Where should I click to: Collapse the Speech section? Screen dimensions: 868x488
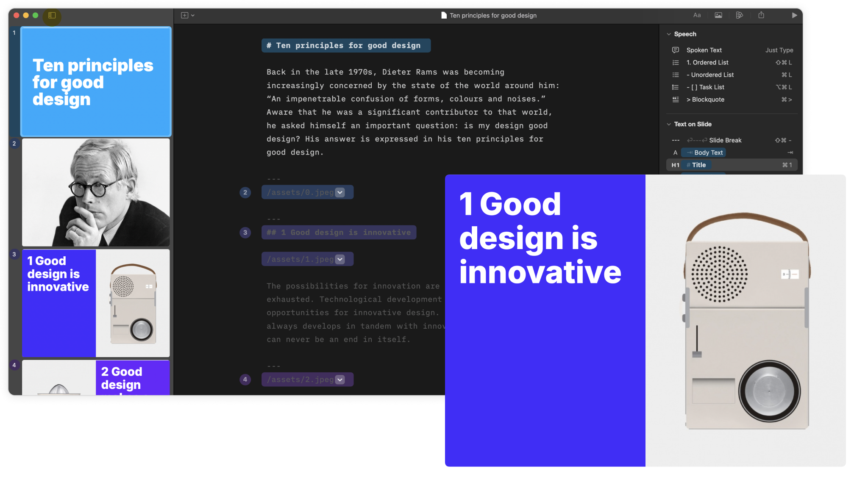click(x=669, y=34)
